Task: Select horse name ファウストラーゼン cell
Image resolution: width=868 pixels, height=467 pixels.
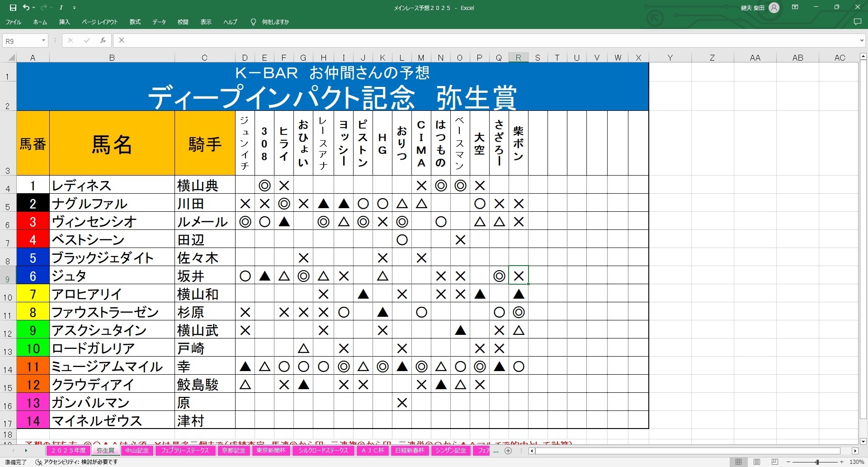Action: coord(112,312)
